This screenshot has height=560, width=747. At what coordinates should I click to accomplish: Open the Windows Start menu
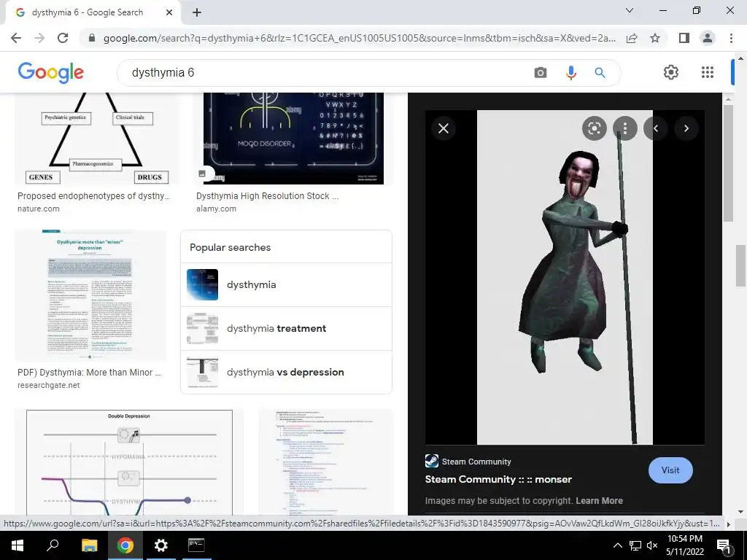(x=18, y=545)
